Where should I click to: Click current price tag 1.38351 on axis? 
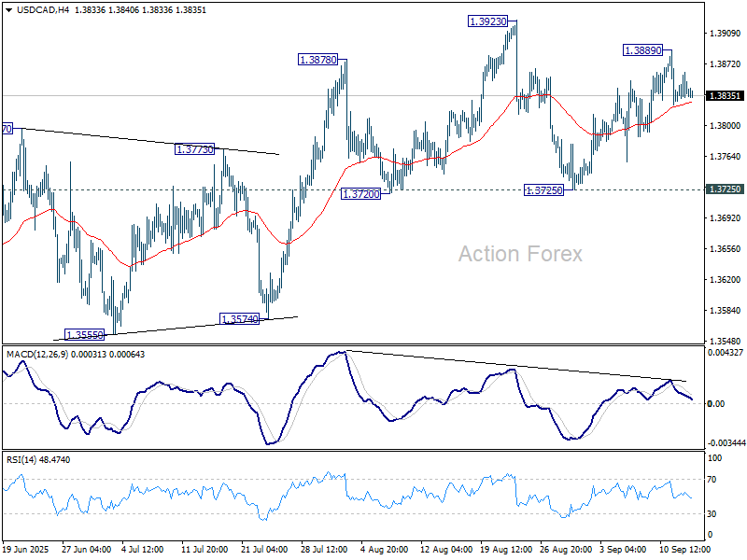[725, 95]
